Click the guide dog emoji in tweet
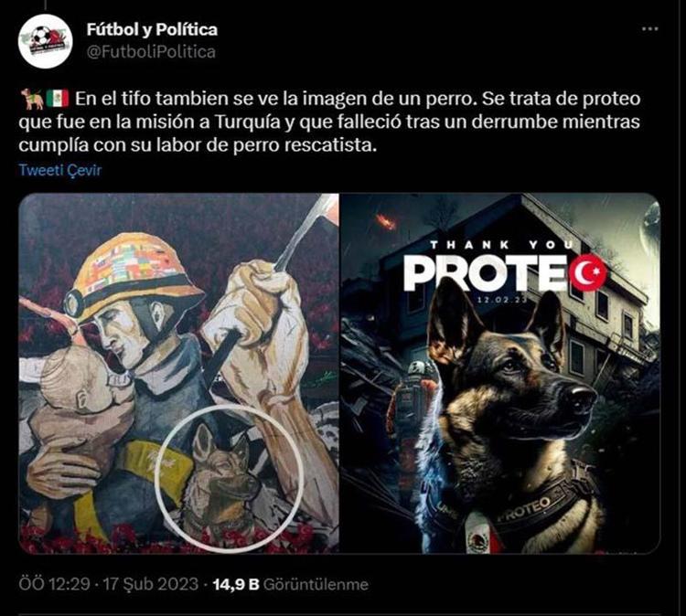Viewport: 686px width, 616px height. pyautogui.click(x=32, y=99)
